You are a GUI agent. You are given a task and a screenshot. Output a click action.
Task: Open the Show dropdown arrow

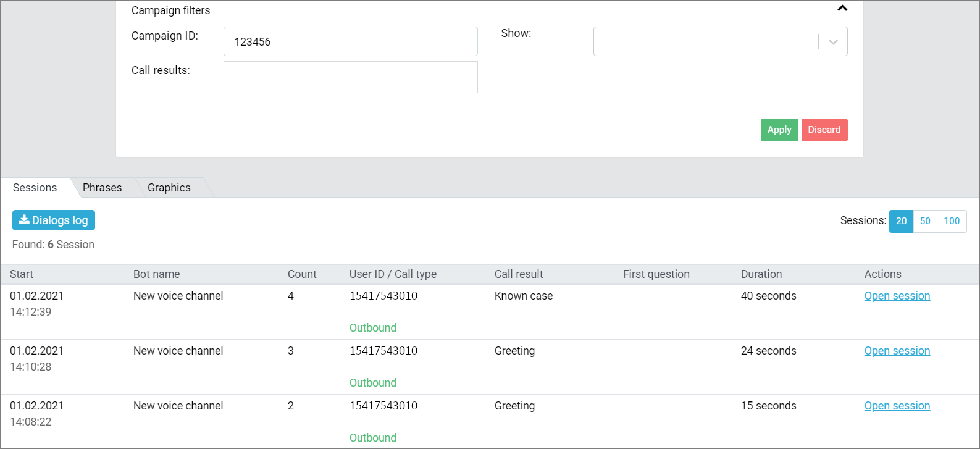coord(833,42)
